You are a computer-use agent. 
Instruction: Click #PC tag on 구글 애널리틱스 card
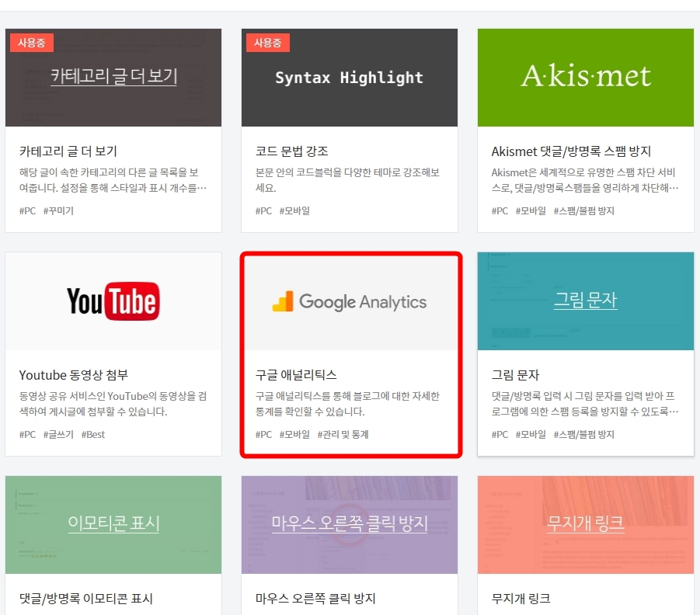coord(263,434)
